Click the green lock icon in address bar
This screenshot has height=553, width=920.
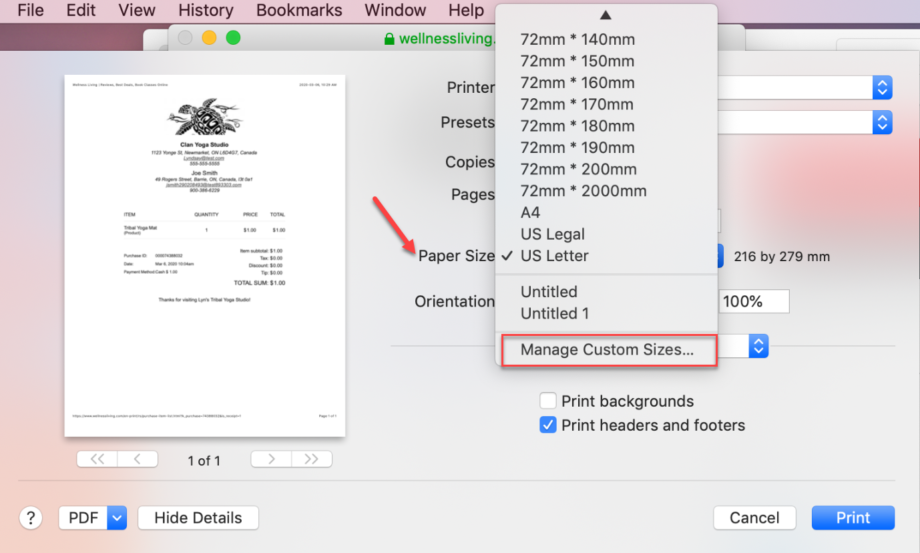coord(390,38)
